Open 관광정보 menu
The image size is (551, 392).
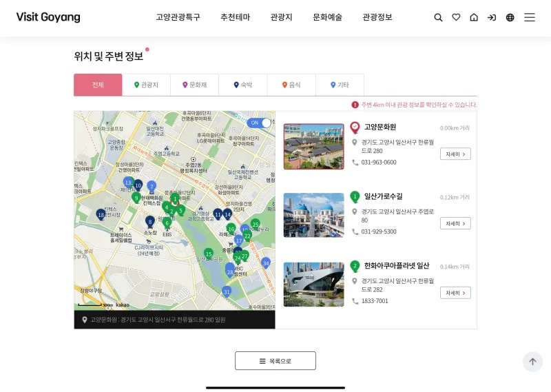(377, 17)
